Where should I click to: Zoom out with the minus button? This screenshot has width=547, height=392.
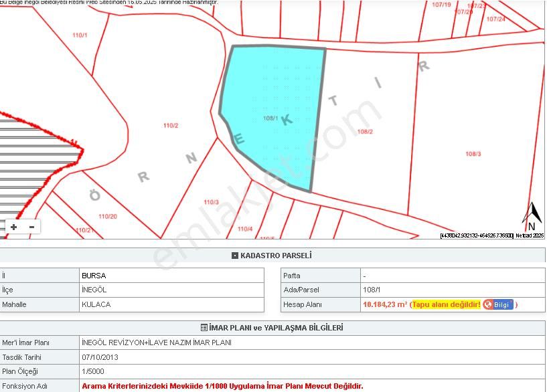31,227
